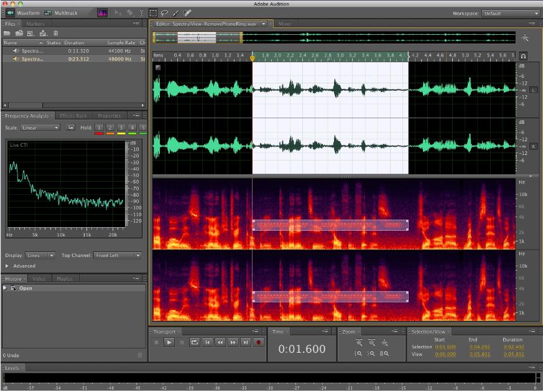Click Zoom In at Out Point icon

coord(371,353)
